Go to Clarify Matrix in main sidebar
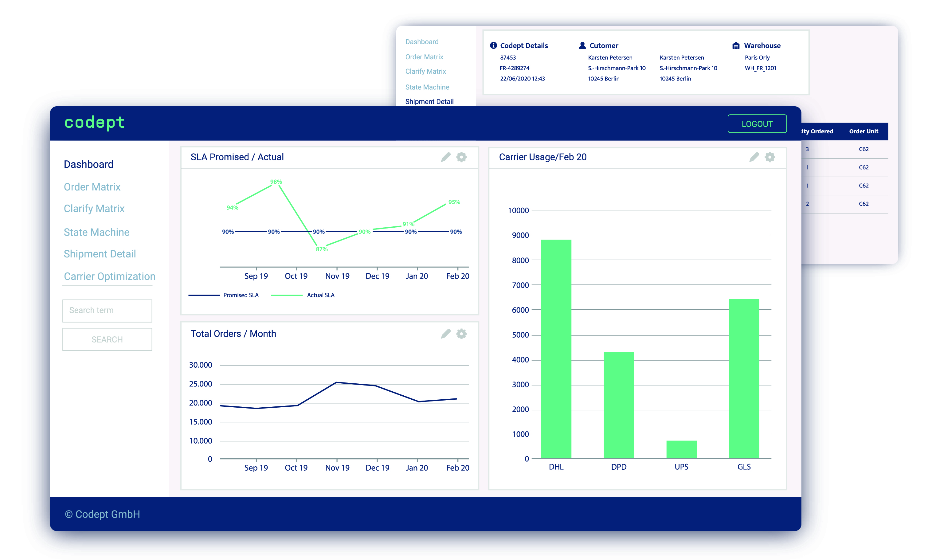The width and height of the screenshot is (932, 560). pyautogui.click(x=94, y=209)
